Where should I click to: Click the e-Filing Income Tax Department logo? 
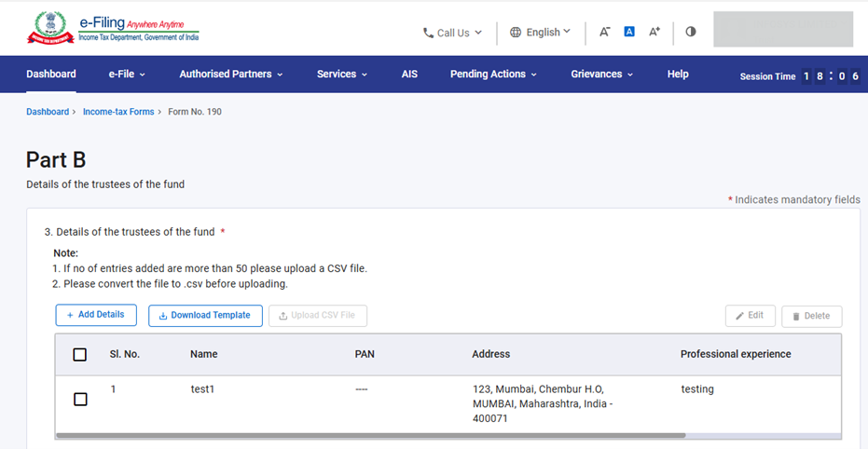click(x=113, y=28)
